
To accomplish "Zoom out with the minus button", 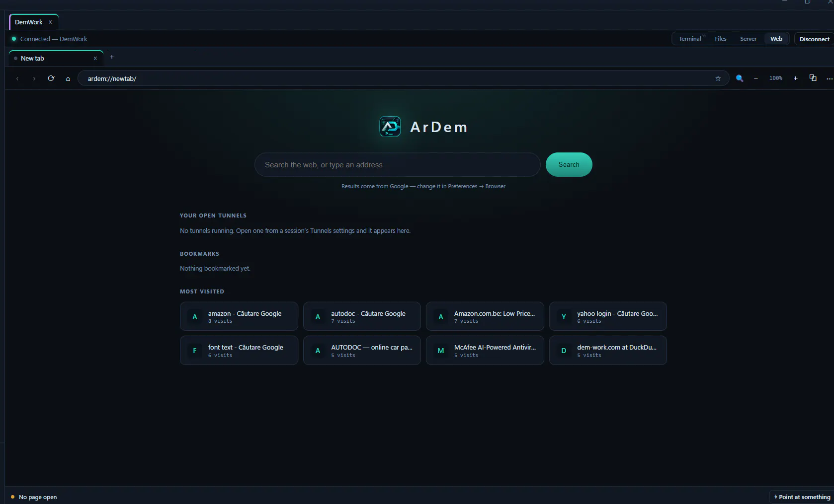I will [756, 78].
